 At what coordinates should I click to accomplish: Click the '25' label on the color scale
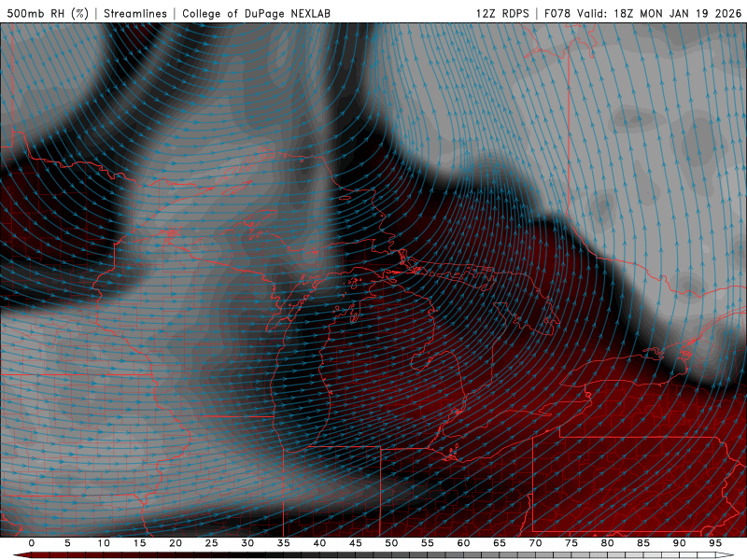pos(212,543)
